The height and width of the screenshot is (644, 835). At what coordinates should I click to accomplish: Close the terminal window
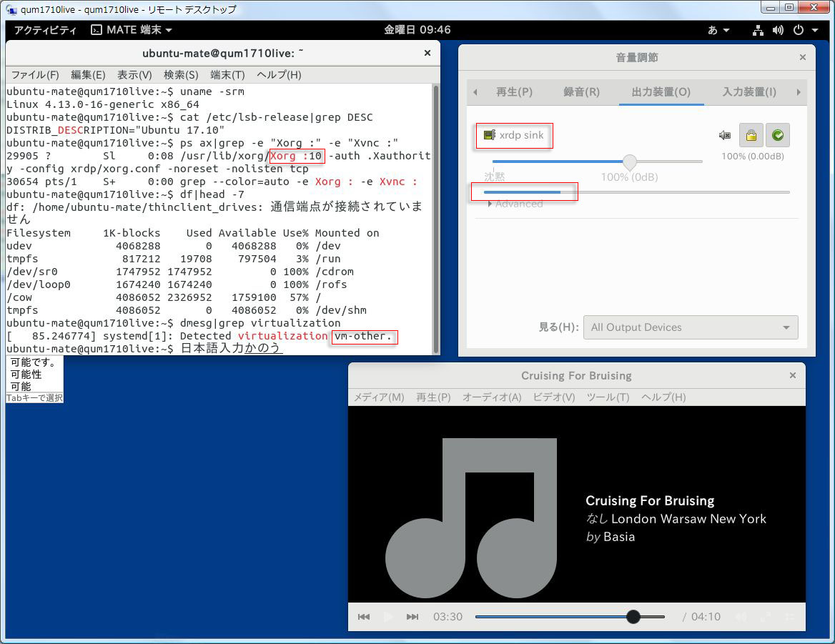(x=427, y=53)
